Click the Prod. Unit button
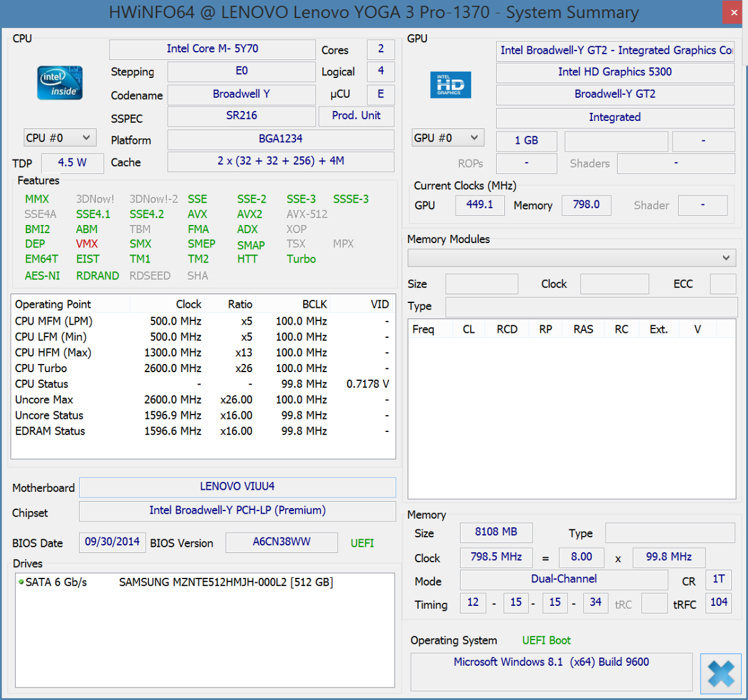 [356, 116]
